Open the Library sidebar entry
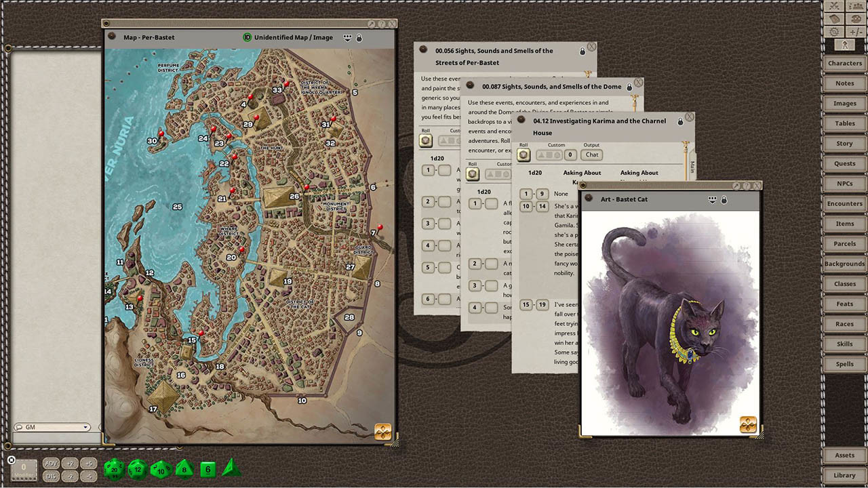868x488 pixels. (844, 475)
